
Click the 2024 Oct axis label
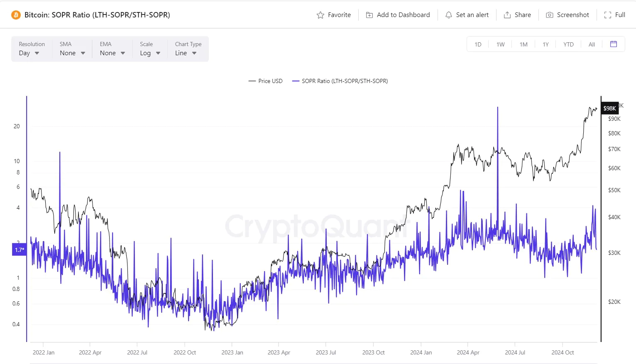tap(563, 352)
